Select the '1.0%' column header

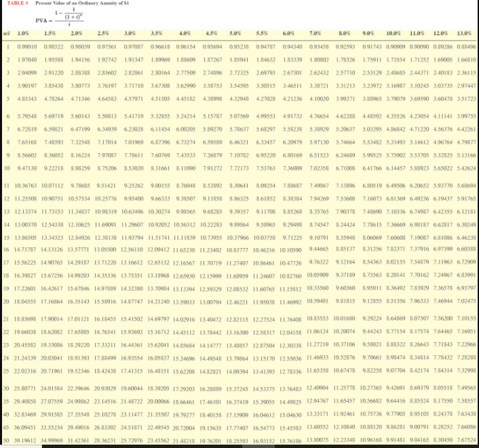click(x=23, y=33)
